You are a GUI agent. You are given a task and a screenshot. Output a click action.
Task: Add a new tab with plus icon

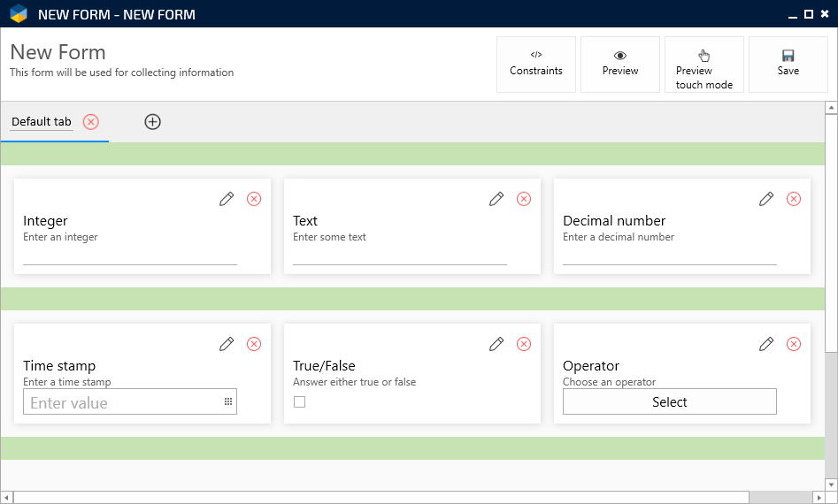click(x=152, y=122)
